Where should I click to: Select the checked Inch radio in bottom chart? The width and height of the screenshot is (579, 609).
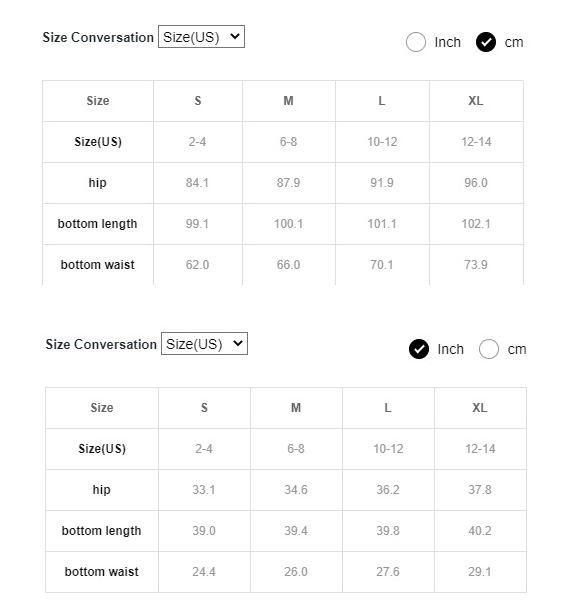tap(419, 349)
